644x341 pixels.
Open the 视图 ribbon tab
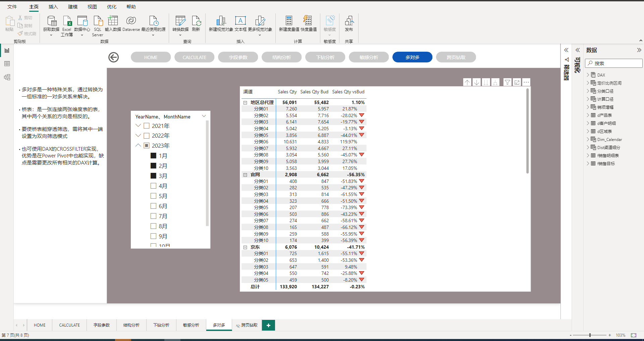[x=92, y=7]
